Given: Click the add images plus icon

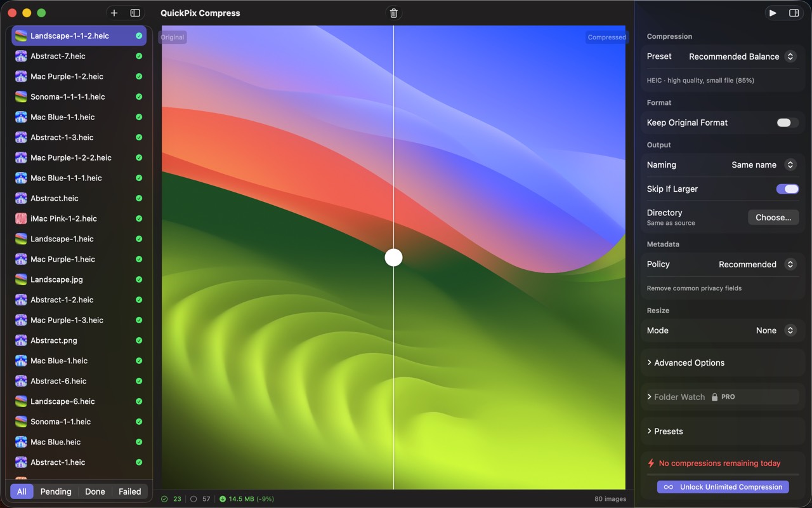Looking at the screenshot, I should [114, 13].
